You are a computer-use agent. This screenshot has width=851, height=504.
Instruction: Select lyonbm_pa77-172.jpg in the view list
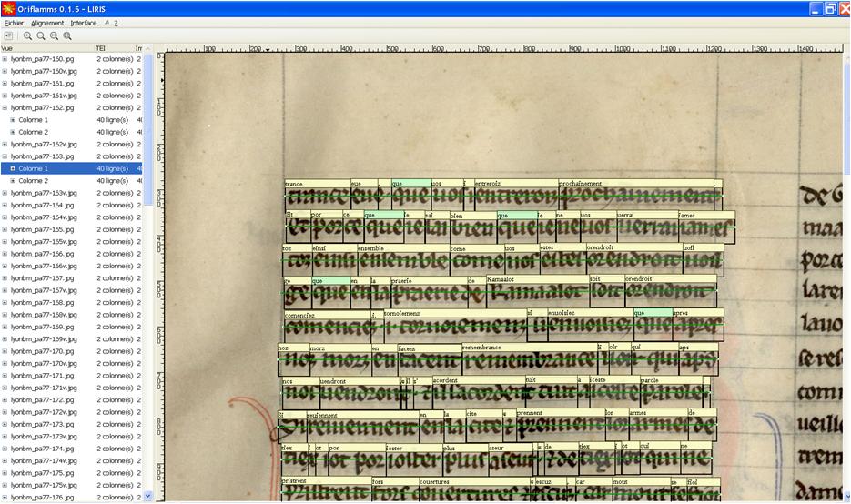(x=43, y=400)
